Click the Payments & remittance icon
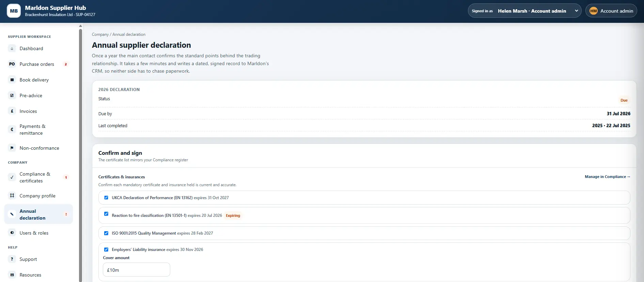The image size is (644, 282). pos(12,130)
